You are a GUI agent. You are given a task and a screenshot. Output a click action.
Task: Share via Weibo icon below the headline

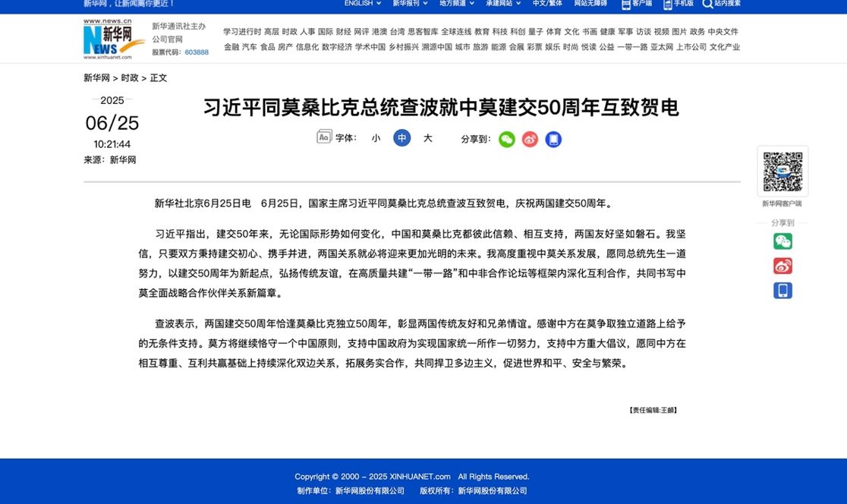(530, 140)
